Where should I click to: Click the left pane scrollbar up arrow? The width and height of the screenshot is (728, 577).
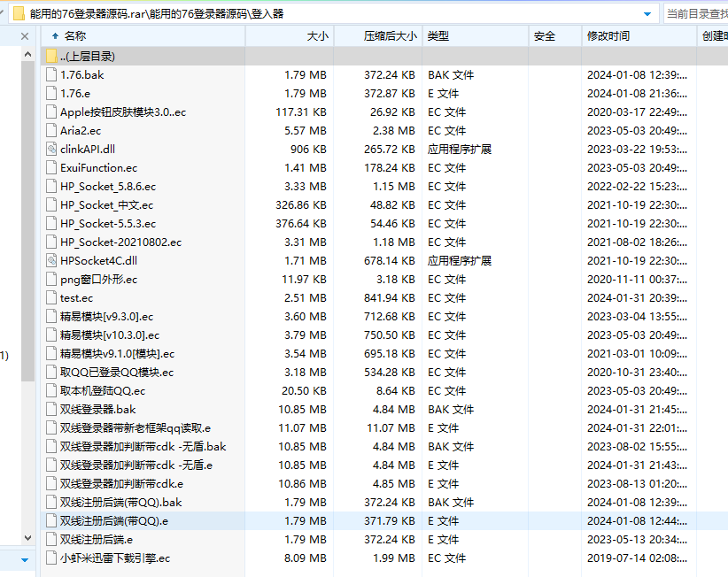pos(26,36)
